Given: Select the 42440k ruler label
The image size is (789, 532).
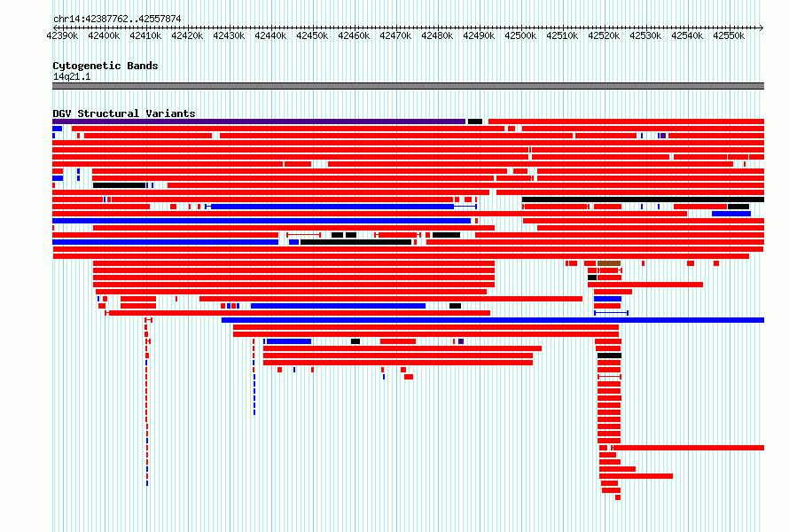Looking at the screenshot, I should click(x=270, y=35).
